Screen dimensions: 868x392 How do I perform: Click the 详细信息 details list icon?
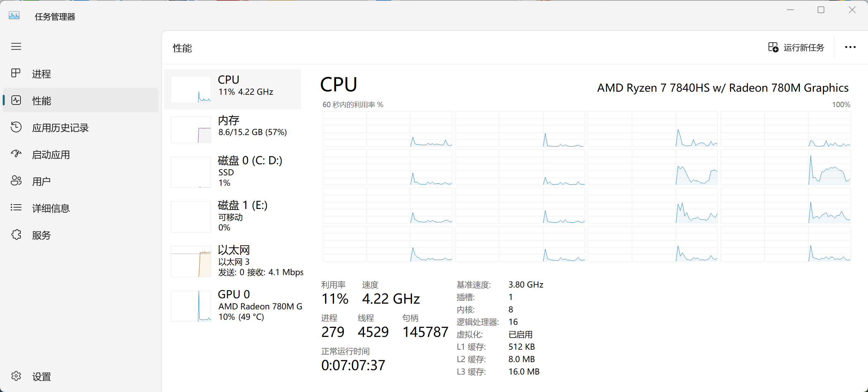[16, 208]
